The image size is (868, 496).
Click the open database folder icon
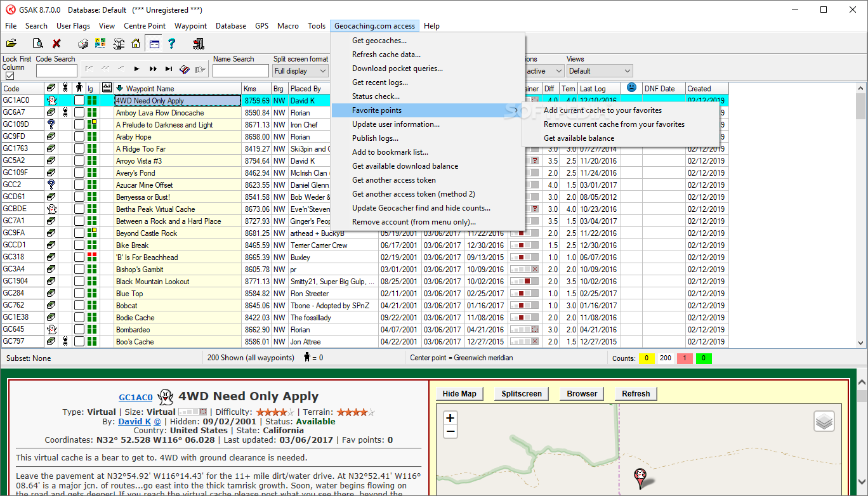click(x=11, y=44)
